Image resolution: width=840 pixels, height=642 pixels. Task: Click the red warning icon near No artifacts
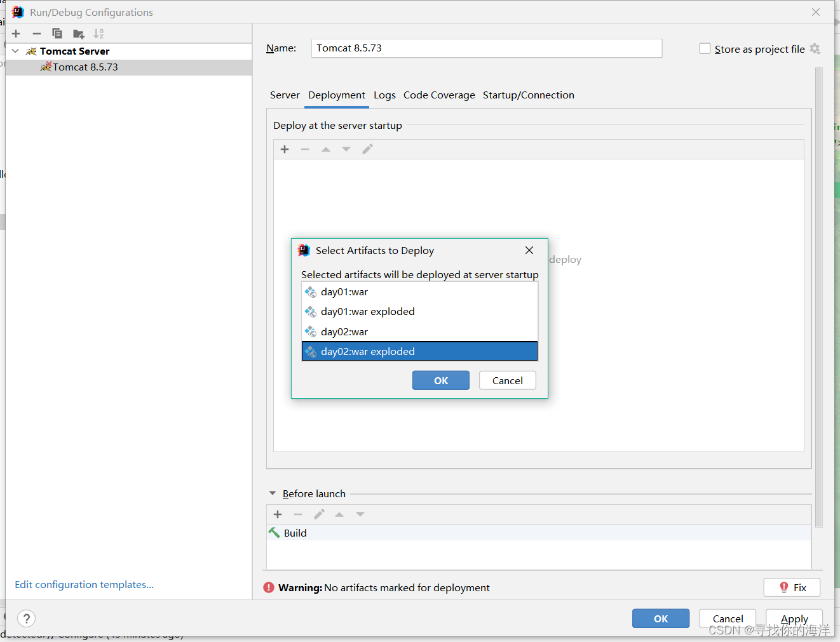click(269, 587)
